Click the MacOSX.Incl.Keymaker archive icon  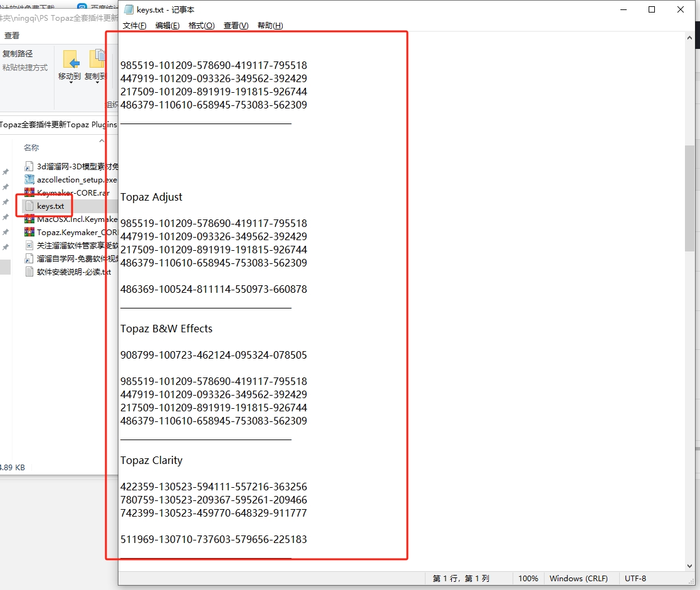coord(29,219)
